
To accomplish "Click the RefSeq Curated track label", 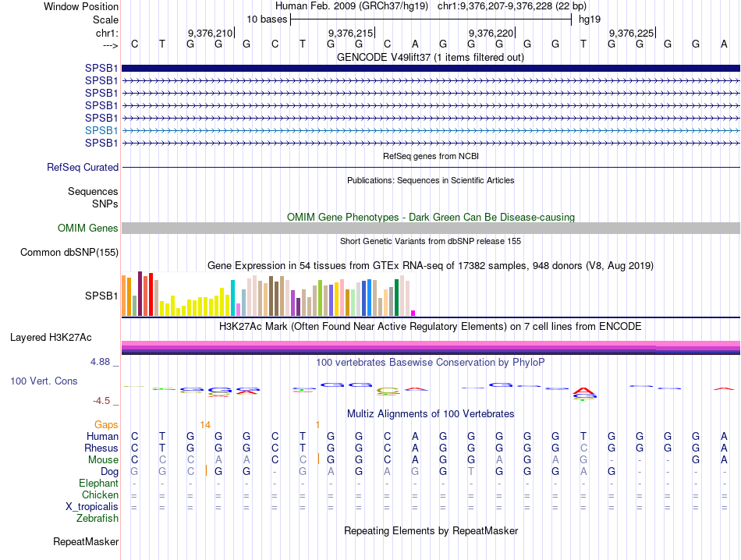I will coord(83,167).
